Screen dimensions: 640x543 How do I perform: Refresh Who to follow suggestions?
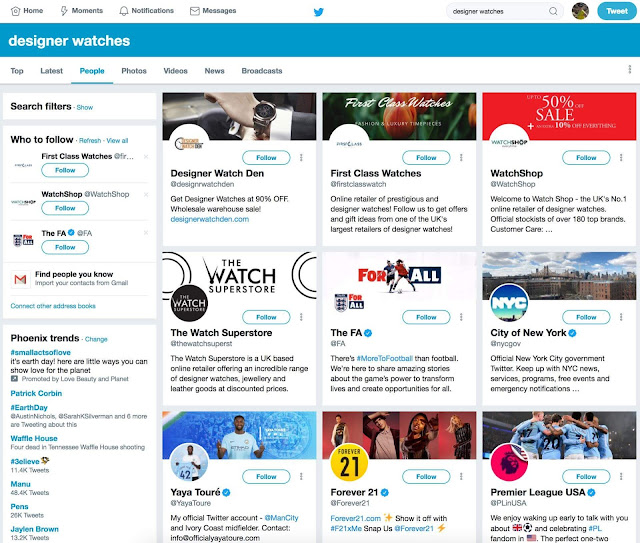click(x=90, y=140)
